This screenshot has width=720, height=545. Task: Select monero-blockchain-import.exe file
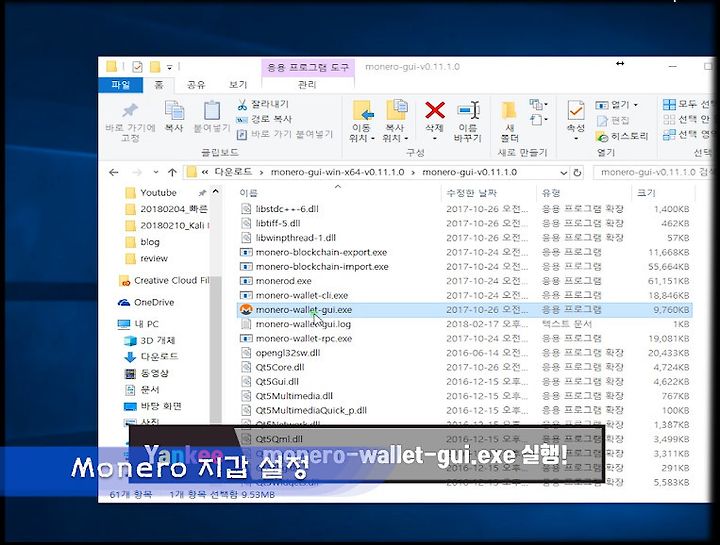tap(322, 267)
